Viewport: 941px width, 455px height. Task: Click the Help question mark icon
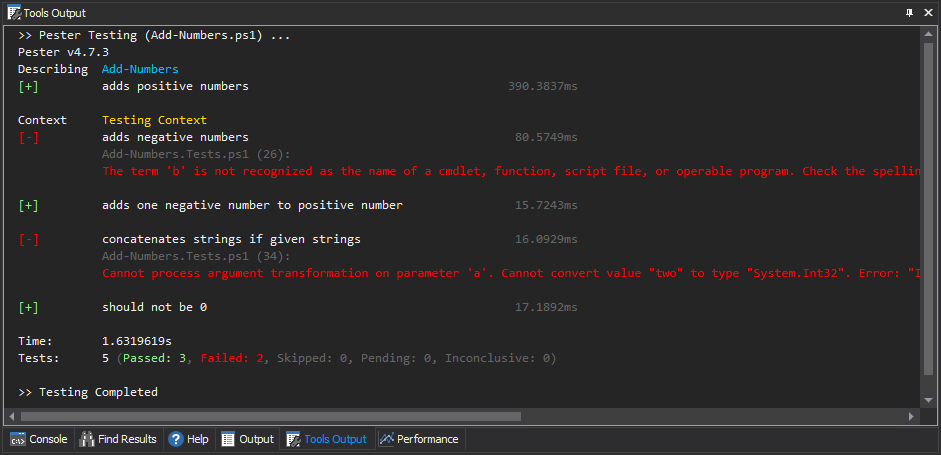tap(175, 439)
